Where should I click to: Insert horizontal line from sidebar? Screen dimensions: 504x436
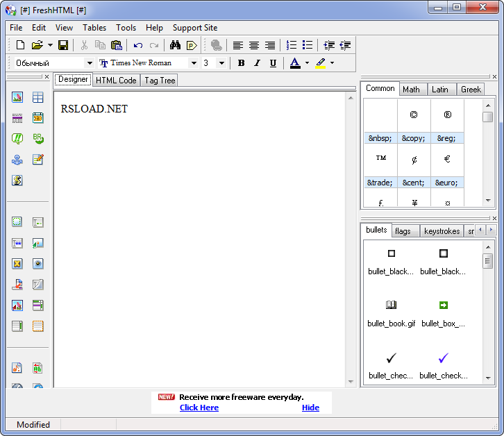point(17,118)
